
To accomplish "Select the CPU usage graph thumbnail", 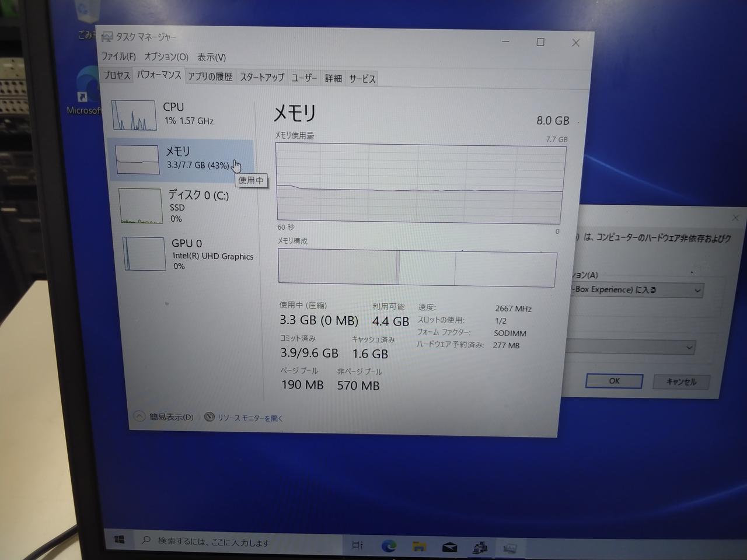I will (134, 115).
